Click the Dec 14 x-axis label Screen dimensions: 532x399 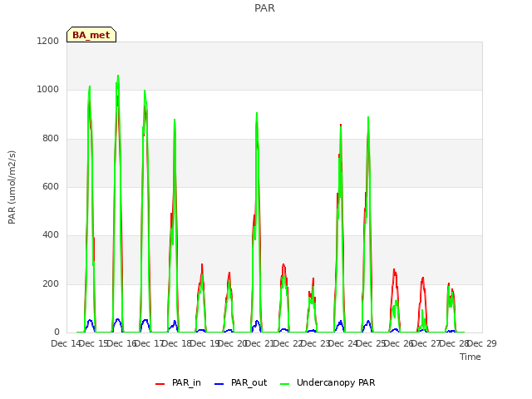[66, 343]
